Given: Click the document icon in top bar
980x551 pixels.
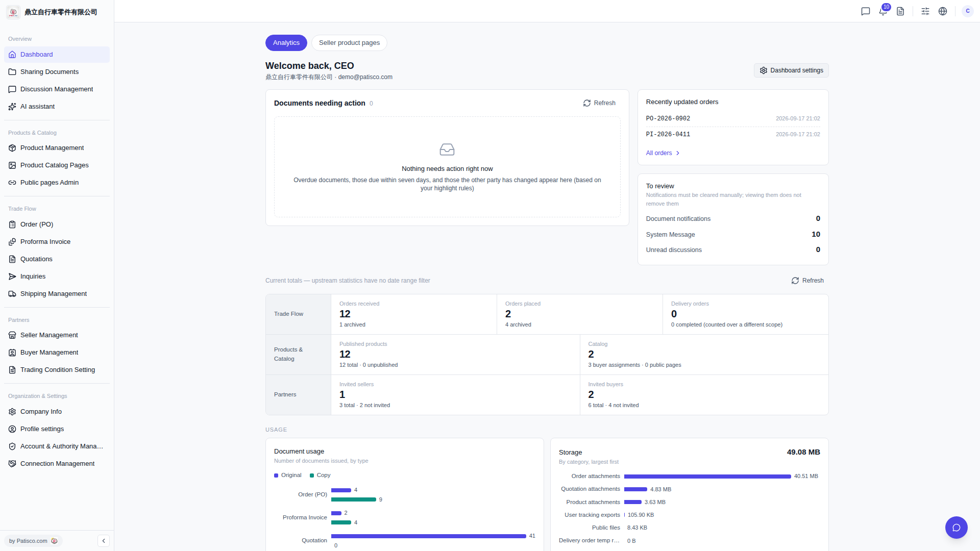Looking at the screenshot, I should click(900, 11).
